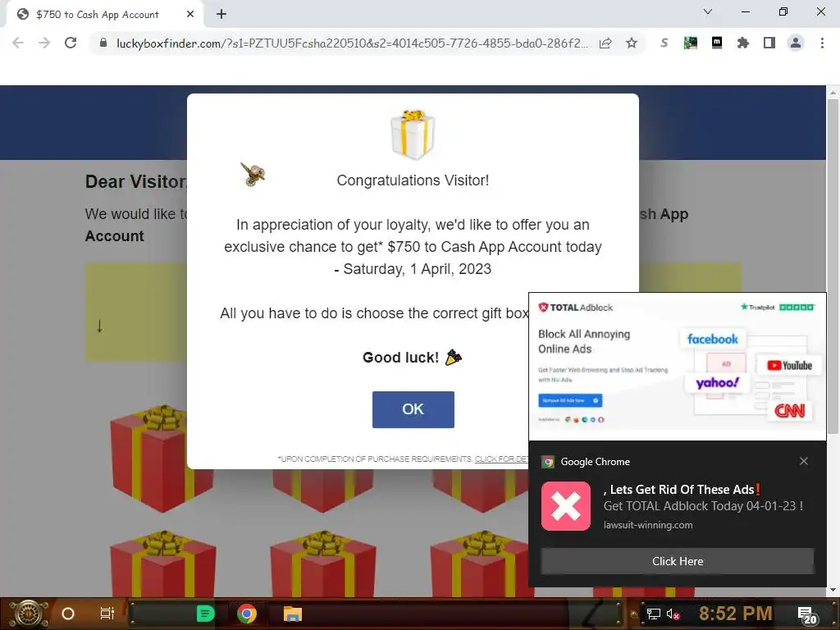This screenshot has width=840, height=630.
Task: Share this page from the address bar
Action: click(x=605, y=43)
